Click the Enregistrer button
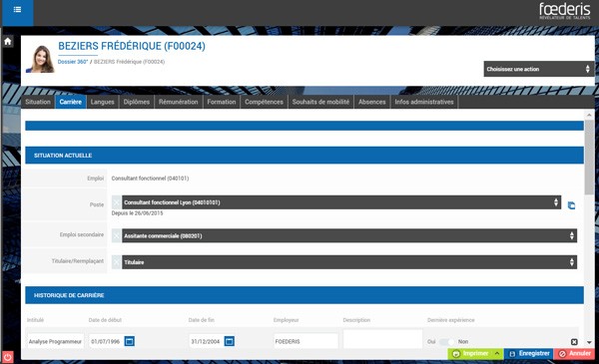This screenshot has width=599, height=364. 529,354
